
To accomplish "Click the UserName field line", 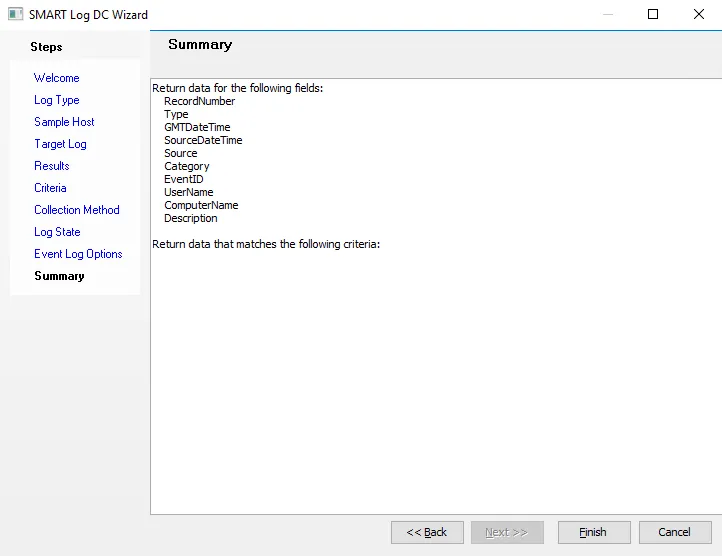I will [x=189, y=192].
